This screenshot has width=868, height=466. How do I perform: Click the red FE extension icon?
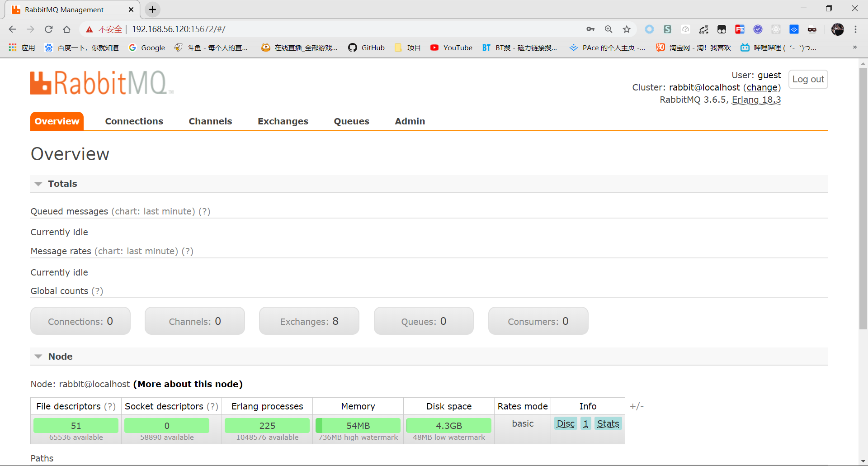pyautogui.click(x=740, y=29)
